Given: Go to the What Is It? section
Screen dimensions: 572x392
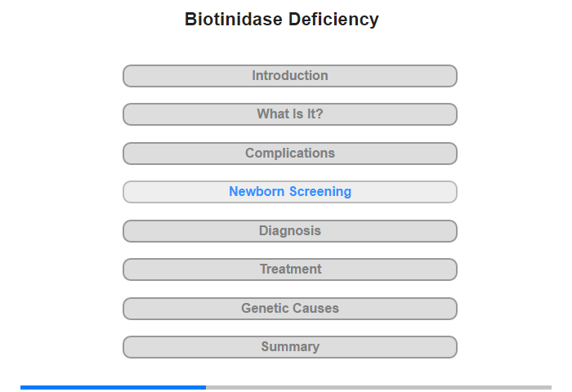Looking at the screenshot, I should tap(290, 114).
